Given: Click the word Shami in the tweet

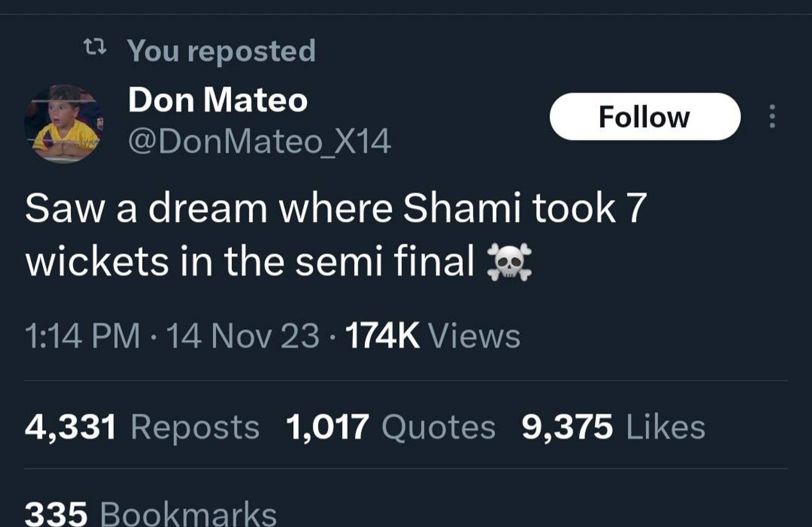Looking at the screenshot, I should coord(462,208).
